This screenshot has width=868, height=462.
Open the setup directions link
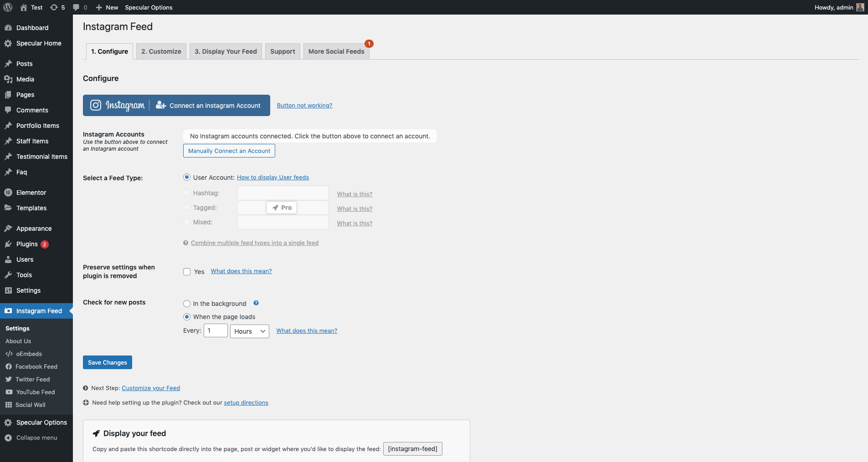246,402
